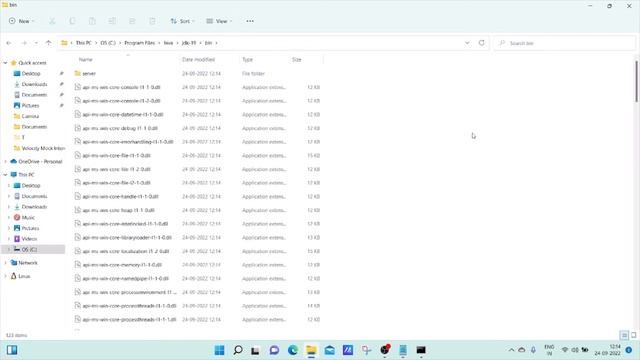Collapse the Quick access tree node
Viewport: 640px width, 360px height.
(x=5, y=63)
